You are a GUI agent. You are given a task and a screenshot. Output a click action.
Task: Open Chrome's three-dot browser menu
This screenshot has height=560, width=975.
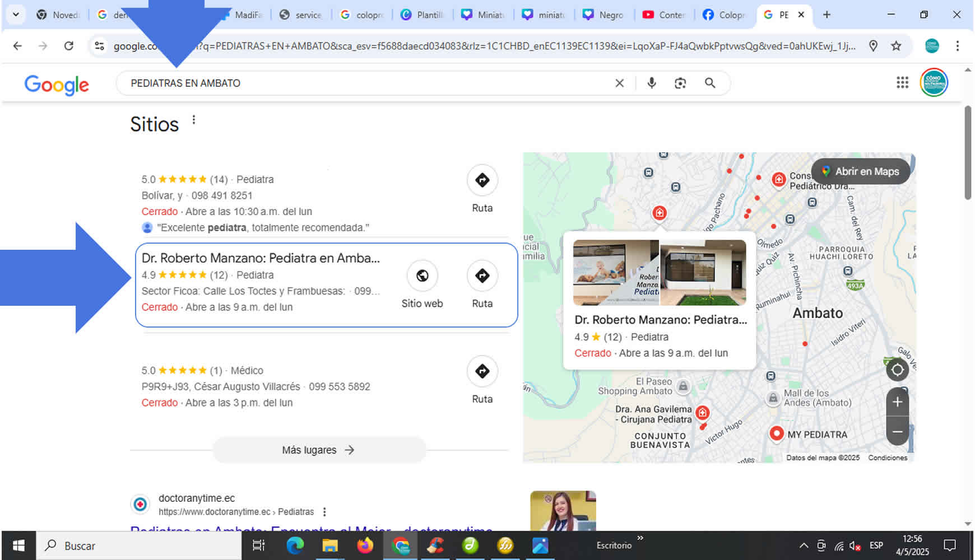(x=958, y=46)
